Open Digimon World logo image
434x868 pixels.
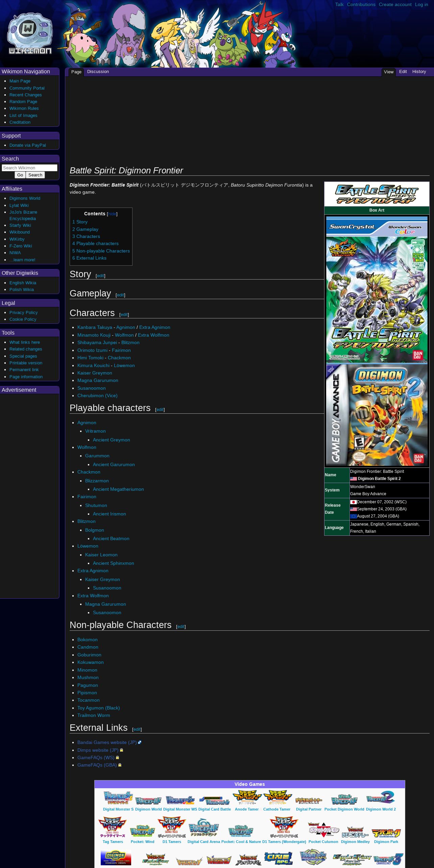click(x=148, y=801)
